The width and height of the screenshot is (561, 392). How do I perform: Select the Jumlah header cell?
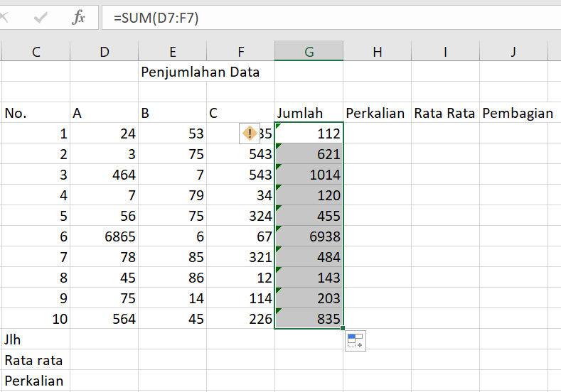(309, 113)
